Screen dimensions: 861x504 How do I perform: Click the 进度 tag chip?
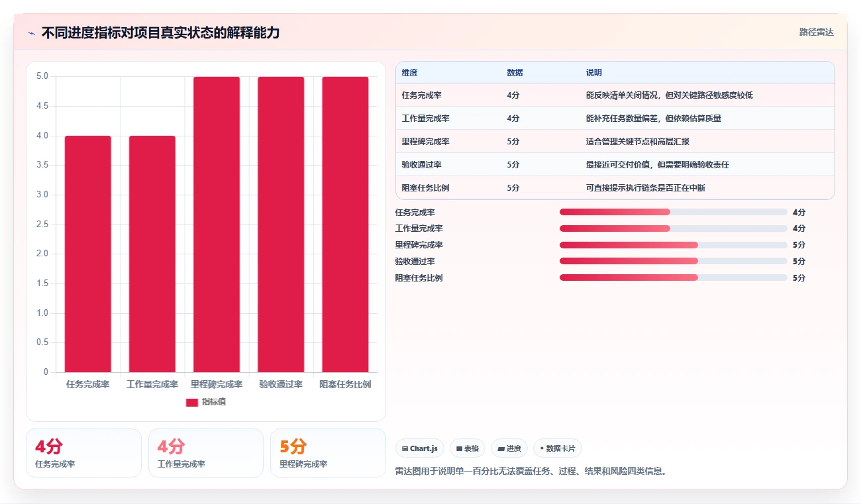(509, 448)
